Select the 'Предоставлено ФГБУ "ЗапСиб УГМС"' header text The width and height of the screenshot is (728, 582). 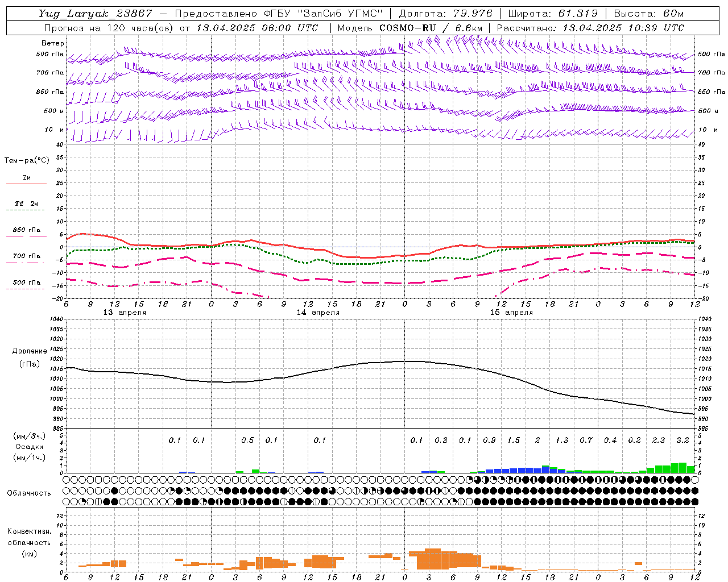279,14
